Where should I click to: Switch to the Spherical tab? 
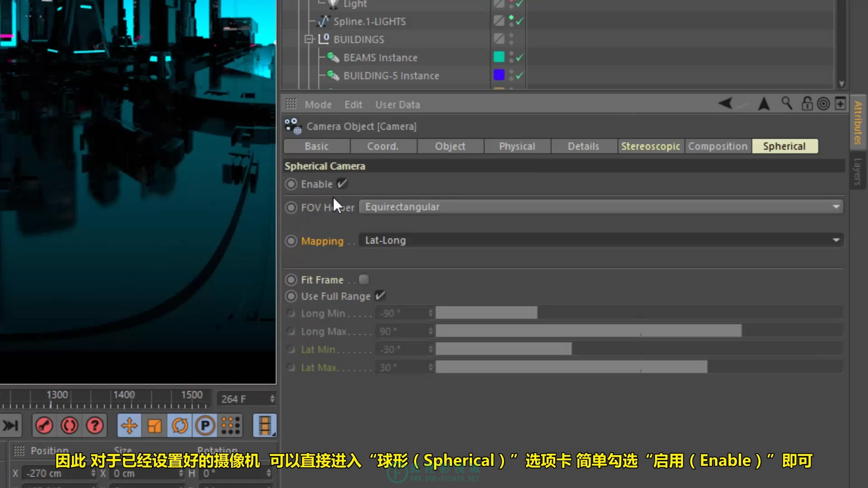tap(785, 146)
